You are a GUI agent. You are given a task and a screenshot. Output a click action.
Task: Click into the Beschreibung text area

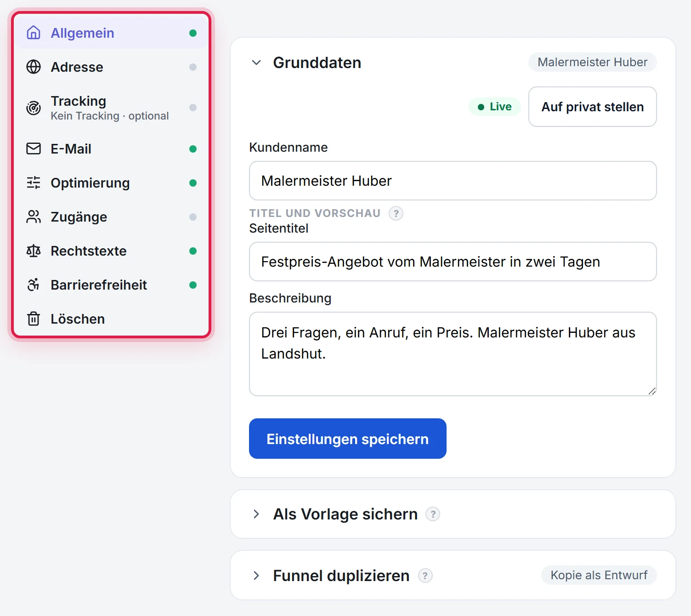tap(453, 354)
